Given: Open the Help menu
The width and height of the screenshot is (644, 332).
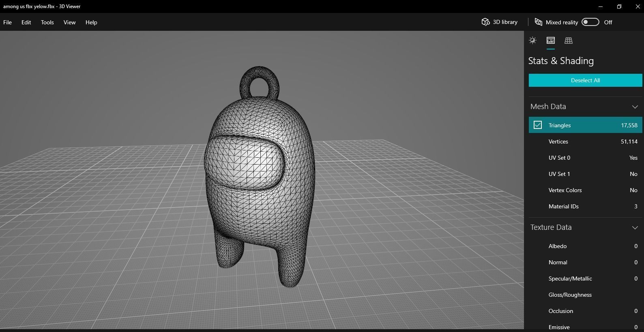Looking at the screenshot, I should pos(91,22).
